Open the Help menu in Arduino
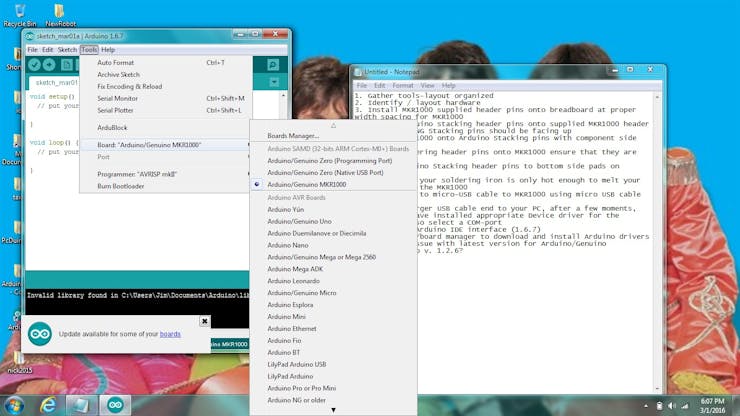 coord(108,50)
